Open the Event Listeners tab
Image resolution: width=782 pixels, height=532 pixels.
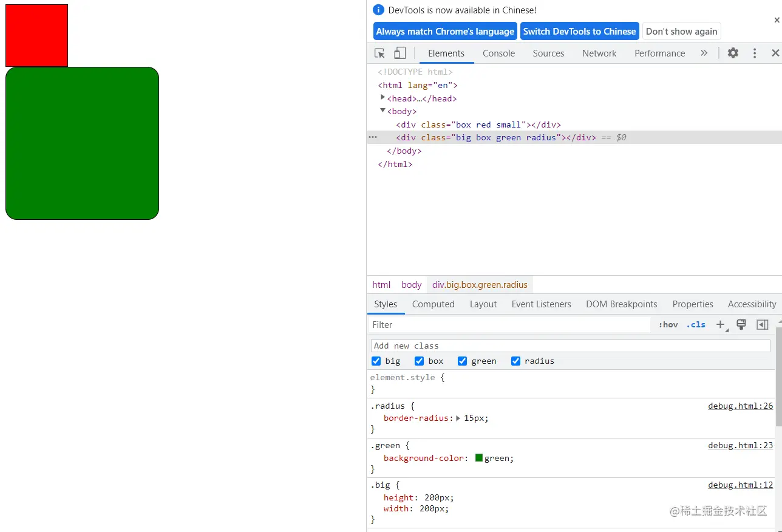point(542,304)
